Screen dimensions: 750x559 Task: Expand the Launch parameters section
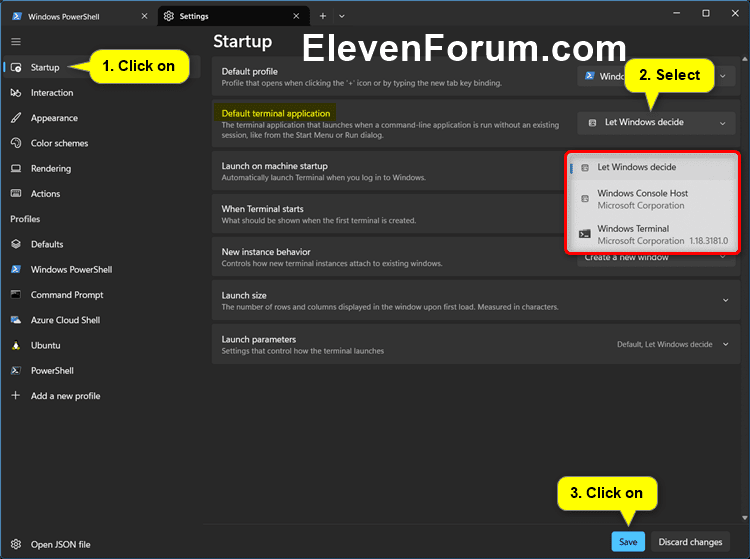475,344
